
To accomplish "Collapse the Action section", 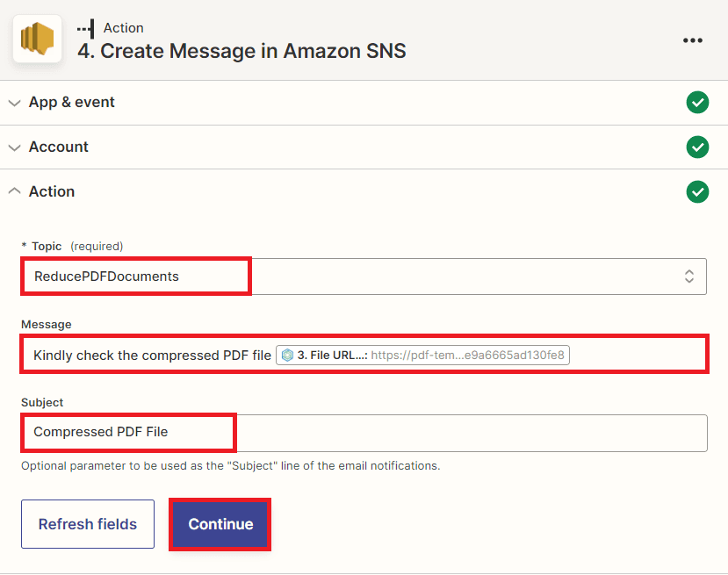I will coord(14,190).
